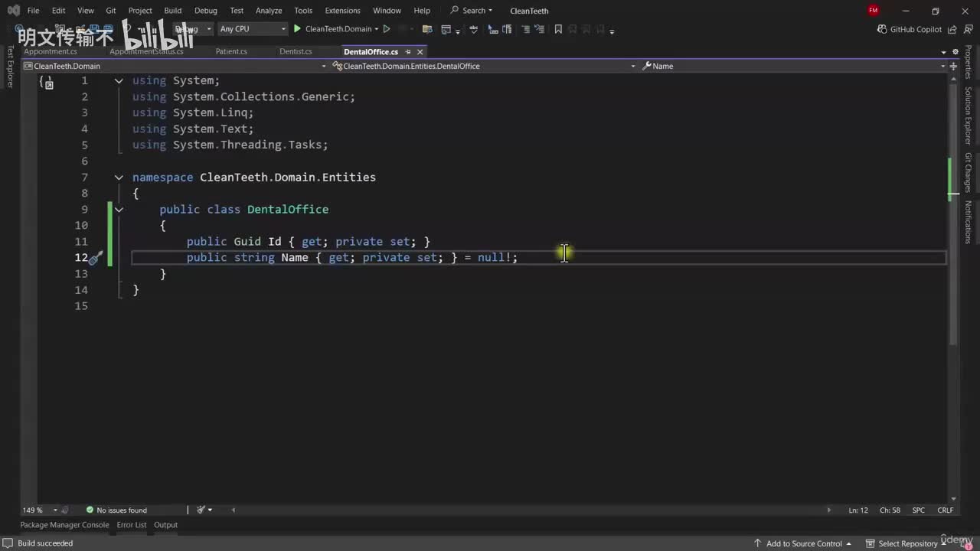Open the notification icon in the status bar
Image resolution: width=980 pixels, height=551 pixels.
click(x=969, y=543)
